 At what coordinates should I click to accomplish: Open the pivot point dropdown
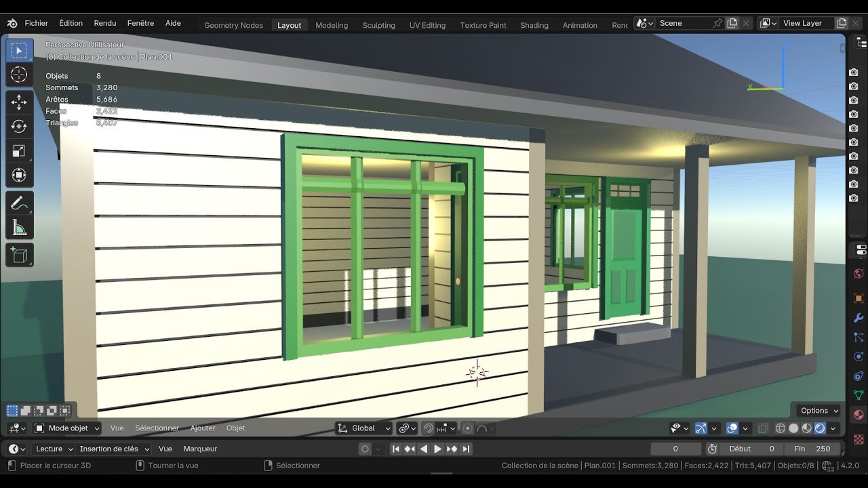[x=408, y=428]
